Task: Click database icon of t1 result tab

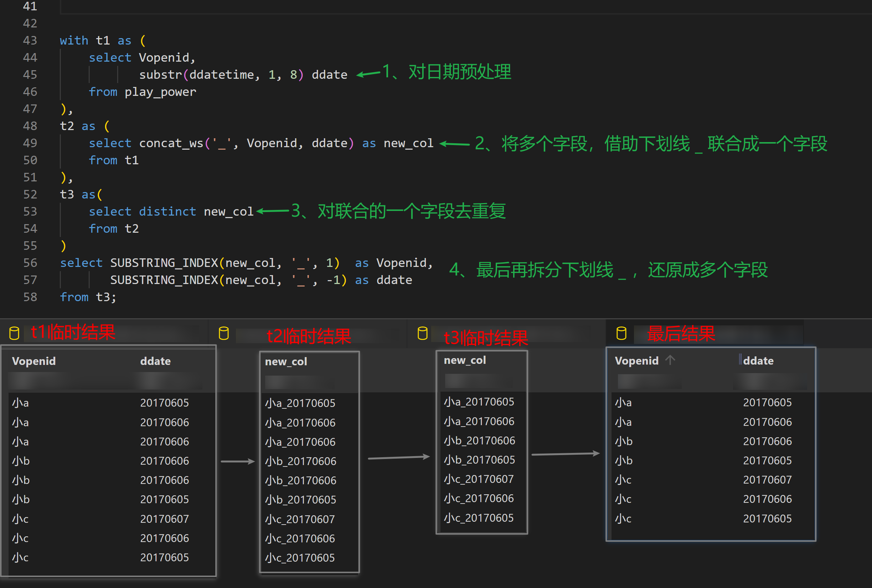Action: pyautogui.click(x=14, y=333)
